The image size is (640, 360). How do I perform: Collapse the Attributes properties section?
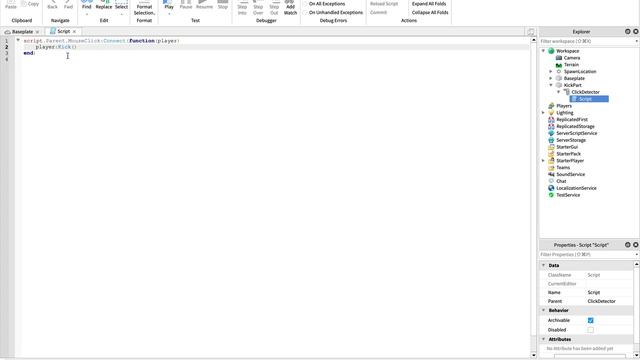click(x=543, y=339)
